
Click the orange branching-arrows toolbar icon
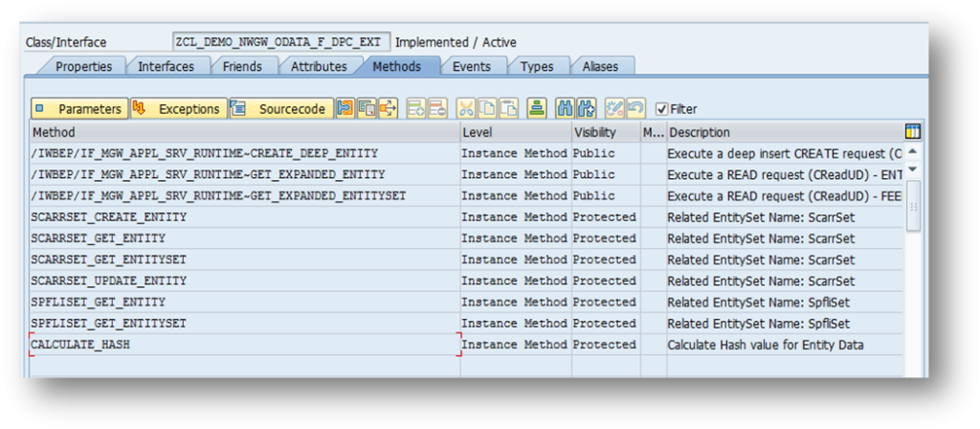tap(388, 109)
